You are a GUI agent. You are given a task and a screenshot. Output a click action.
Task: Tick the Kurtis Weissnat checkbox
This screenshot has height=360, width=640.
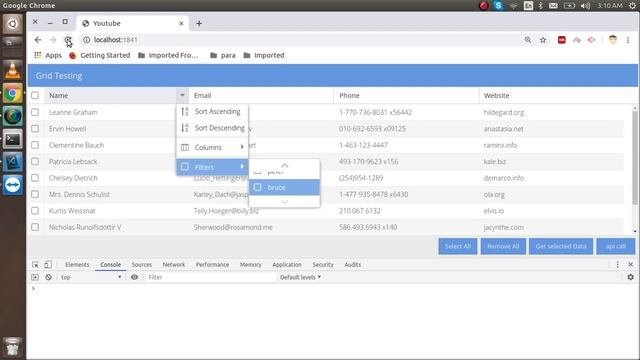[35, 211]
